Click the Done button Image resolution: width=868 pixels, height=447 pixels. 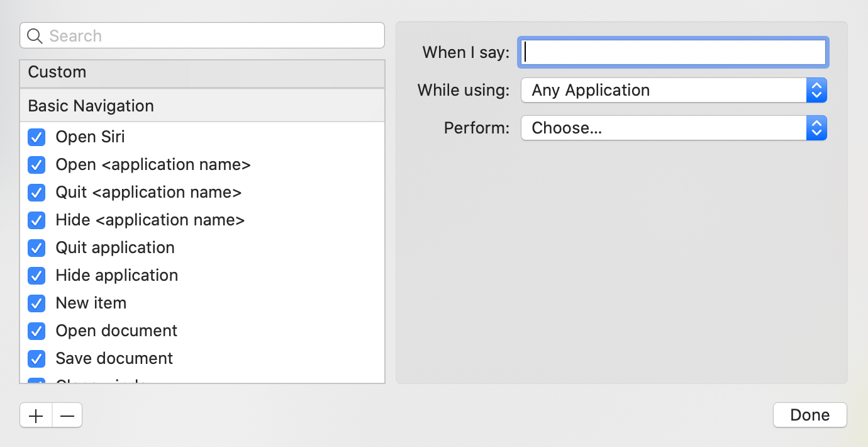coord(810,415)
